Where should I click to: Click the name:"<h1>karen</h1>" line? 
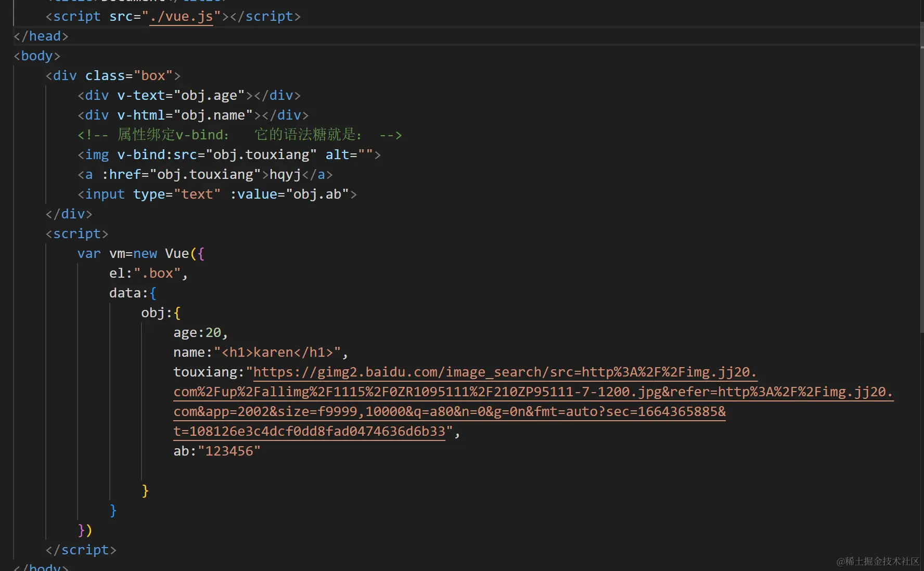261,353
